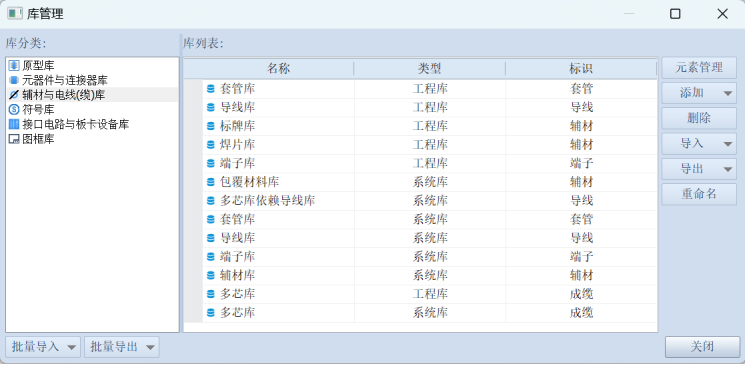Click the 重命名 button
Screen dimensions: 745x365
[x=699, y=194]
